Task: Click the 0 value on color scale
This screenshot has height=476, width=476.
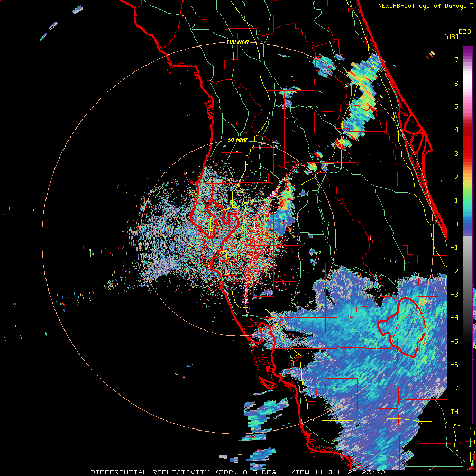Action: pyautogui.click(x=456, y=224)
